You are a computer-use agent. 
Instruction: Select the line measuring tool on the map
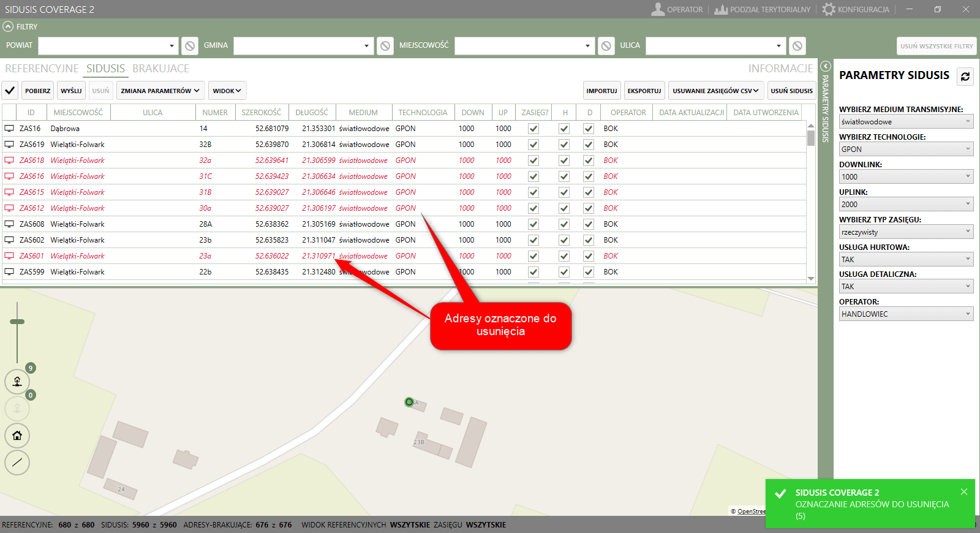17,463
